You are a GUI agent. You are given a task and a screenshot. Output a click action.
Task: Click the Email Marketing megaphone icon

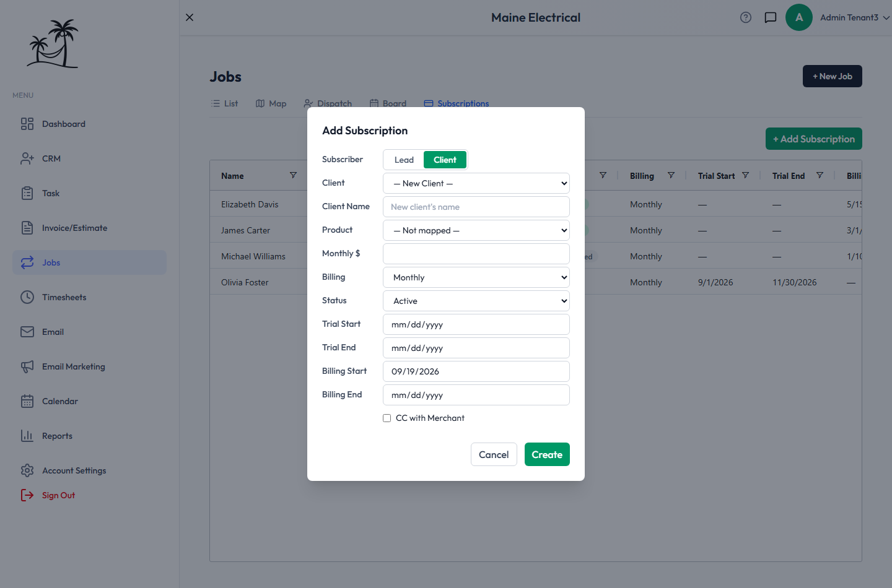coord(27,366)
